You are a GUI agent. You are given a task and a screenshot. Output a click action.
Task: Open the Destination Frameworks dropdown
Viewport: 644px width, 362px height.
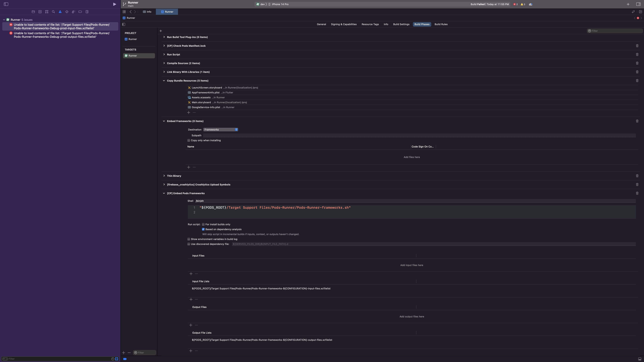220,130
